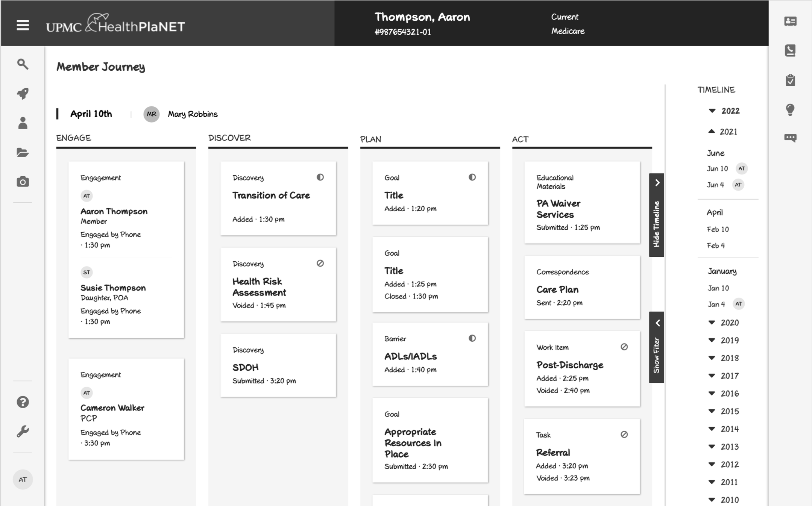Click the camera sidebar icon

pos(23,182)
